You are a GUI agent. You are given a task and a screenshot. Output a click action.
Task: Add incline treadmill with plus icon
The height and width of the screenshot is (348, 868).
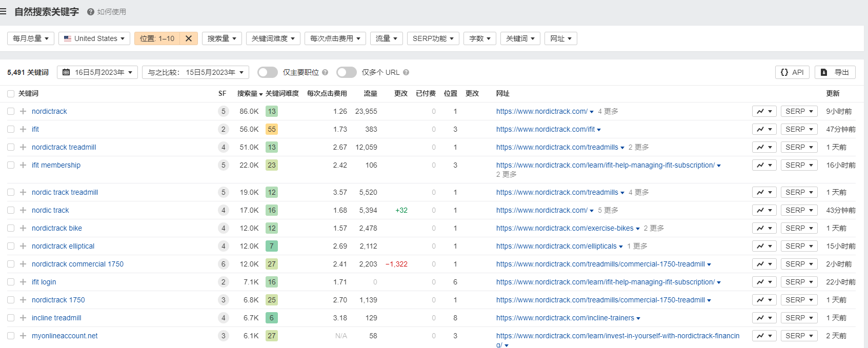click(x=23, y=318)
